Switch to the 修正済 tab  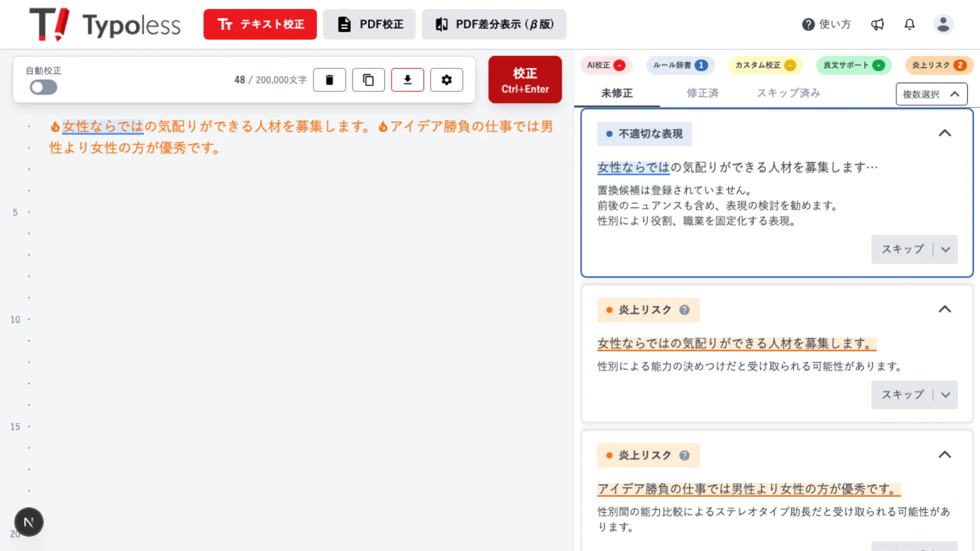coord(702,93)
